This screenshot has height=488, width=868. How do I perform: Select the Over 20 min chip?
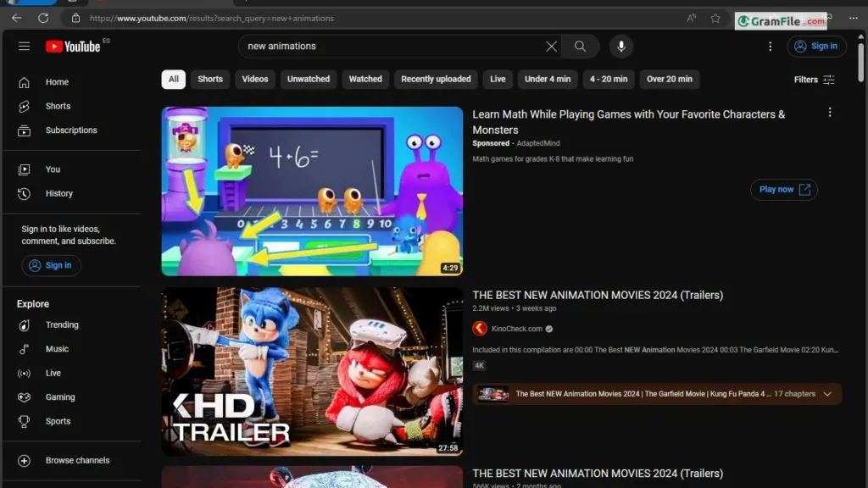pyautogui.click(x=670, y=79)
